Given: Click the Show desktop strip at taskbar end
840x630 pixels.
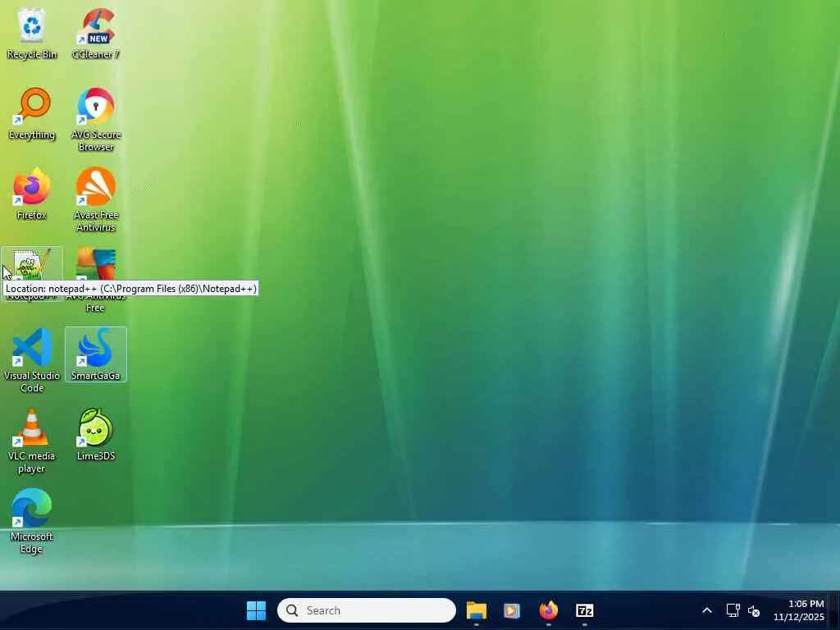Looking at the screenshot, I should pos(836,610).
